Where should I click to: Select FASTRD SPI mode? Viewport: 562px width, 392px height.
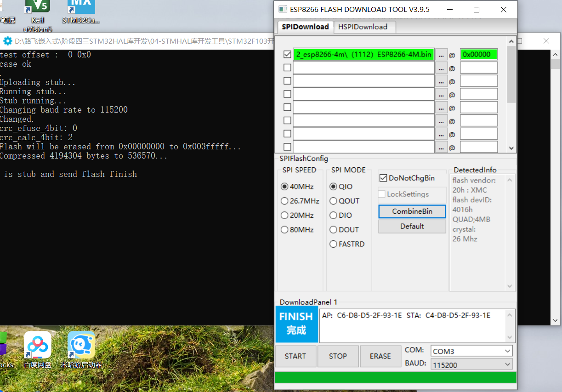point(347,244)
